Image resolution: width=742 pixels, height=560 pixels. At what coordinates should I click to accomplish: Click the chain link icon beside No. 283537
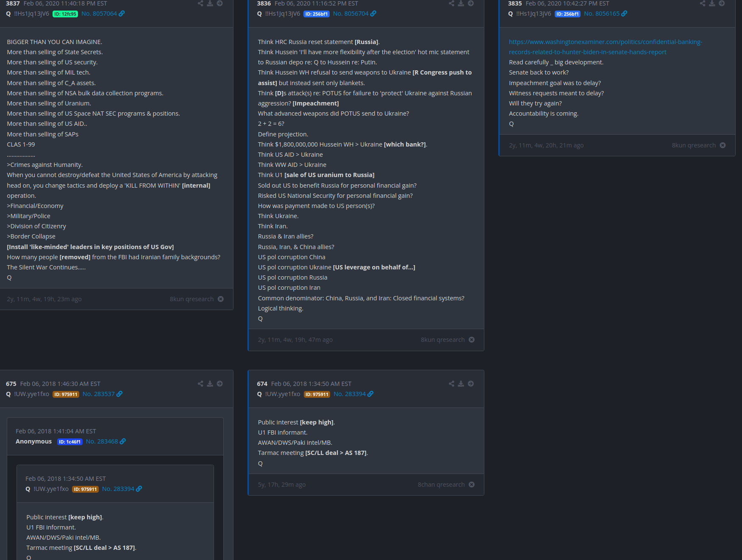[x=119, y=394]
